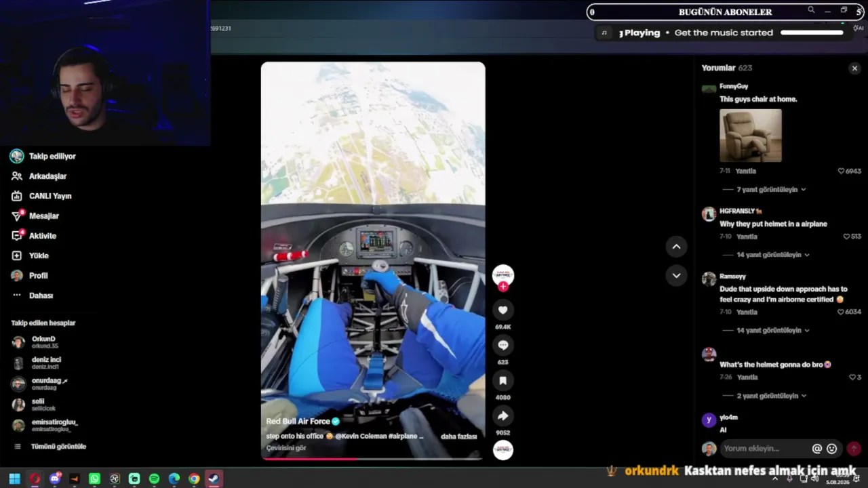Insert a mention with the @ icon
868x488 pixels.
point(817,449)
